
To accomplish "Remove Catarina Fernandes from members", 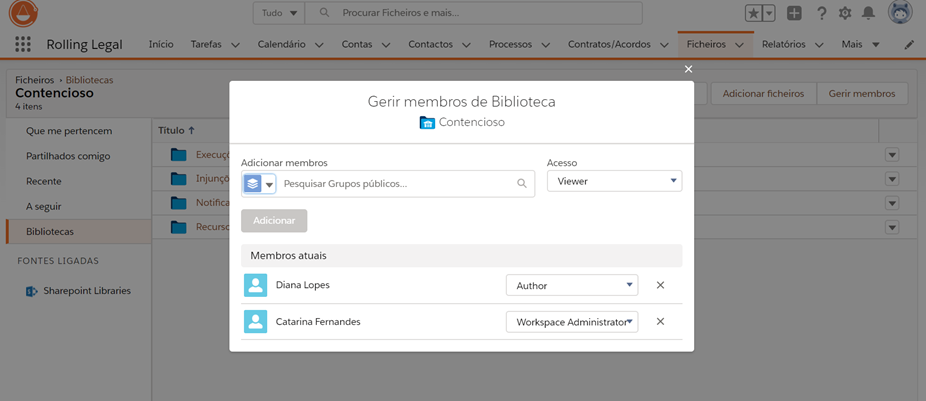I will (x=660, y=321).
